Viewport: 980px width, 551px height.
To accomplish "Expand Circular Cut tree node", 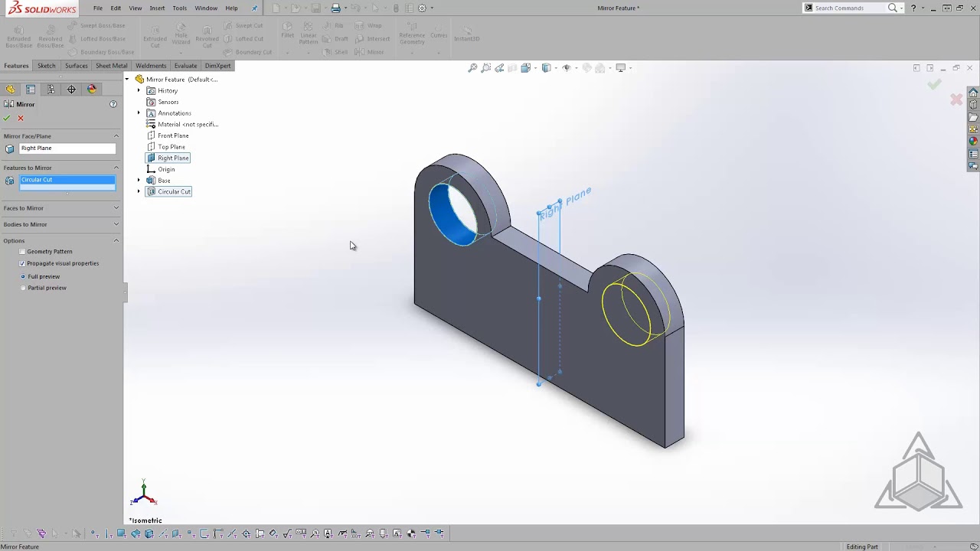I will [x=139, y=191].
